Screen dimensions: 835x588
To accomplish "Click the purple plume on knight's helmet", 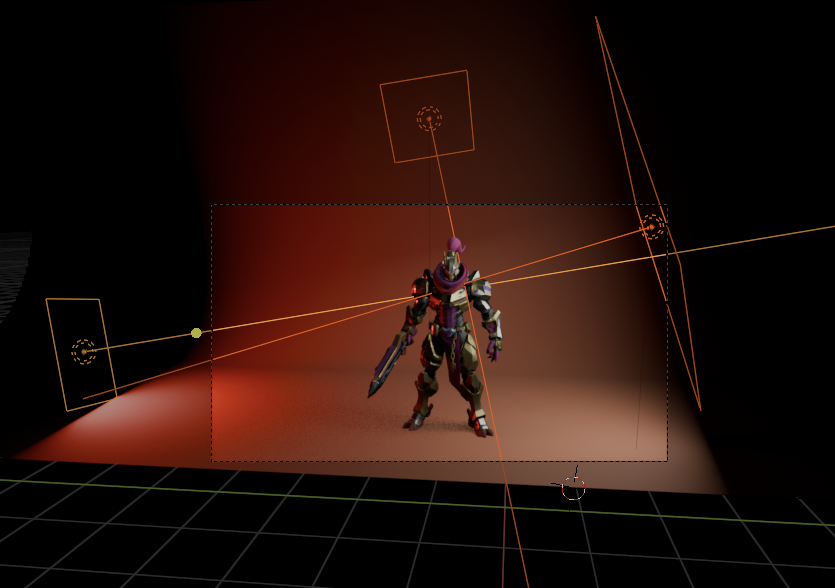I will 455,246.
